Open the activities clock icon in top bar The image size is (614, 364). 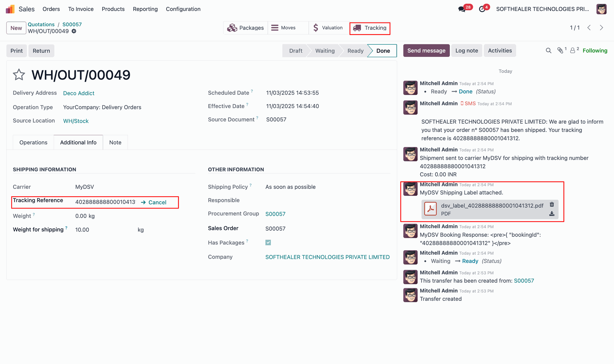[482, 9]
